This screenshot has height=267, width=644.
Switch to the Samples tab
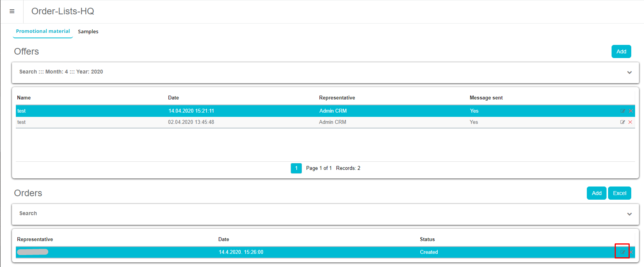point(88,32)
